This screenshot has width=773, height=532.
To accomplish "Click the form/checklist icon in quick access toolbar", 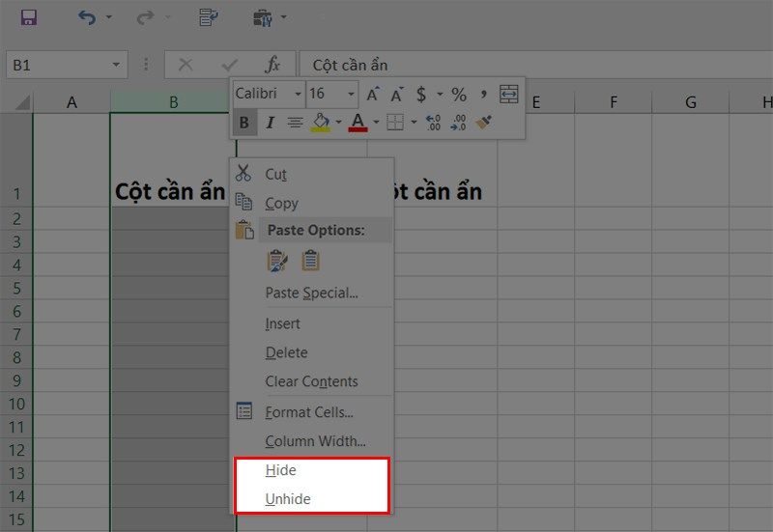I will pos(209,17).
